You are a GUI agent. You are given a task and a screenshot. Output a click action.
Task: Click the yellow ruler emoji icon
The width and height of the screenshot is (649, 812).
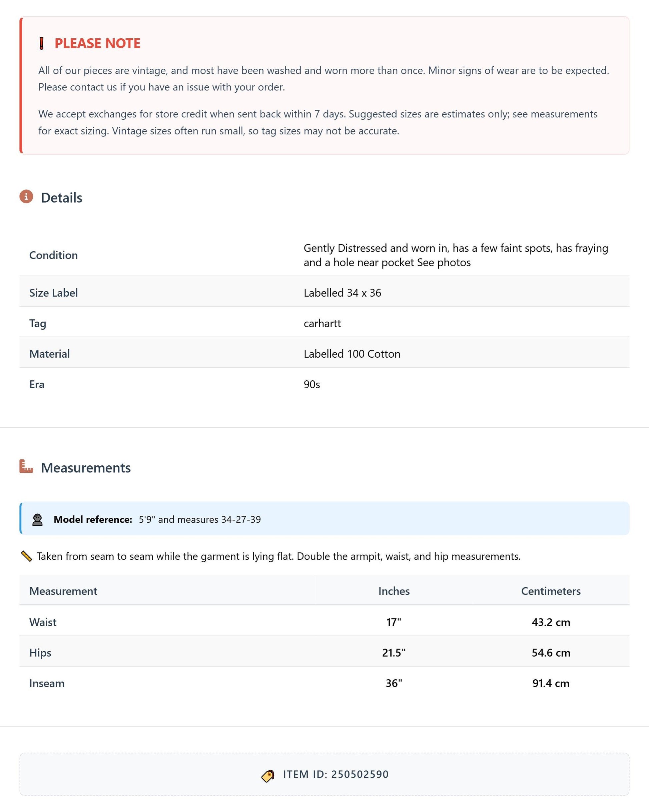(x=26, y=556)
